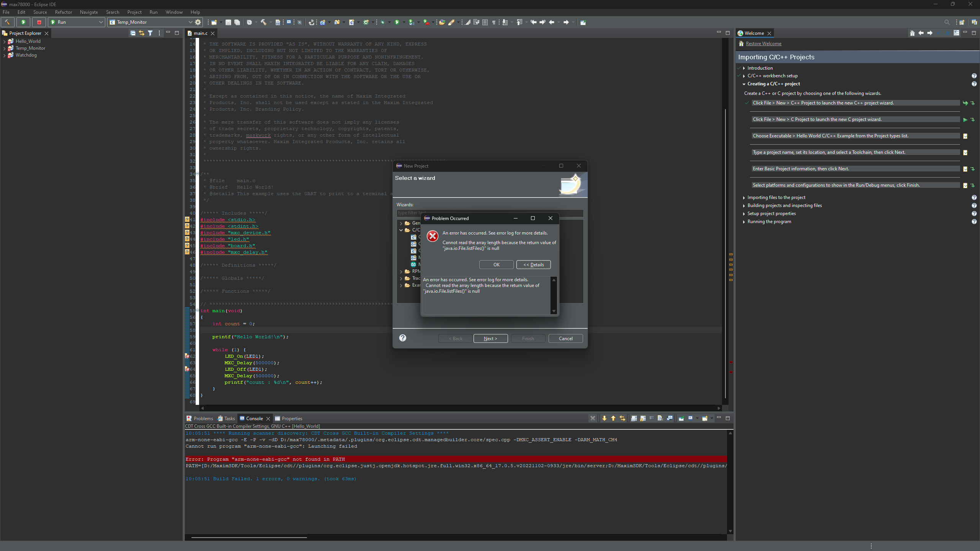Launch the program with the green Run icon

(397, 22)
